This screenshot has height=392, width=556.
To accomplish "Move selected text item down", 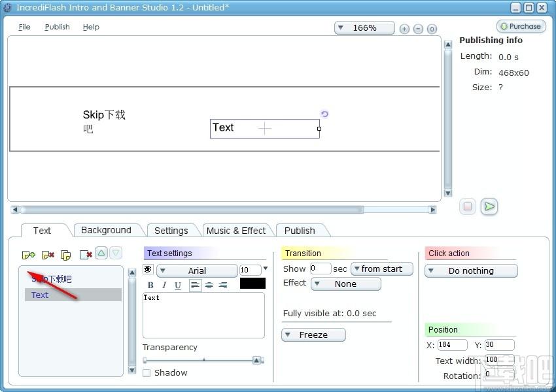I will coord(116,253).
